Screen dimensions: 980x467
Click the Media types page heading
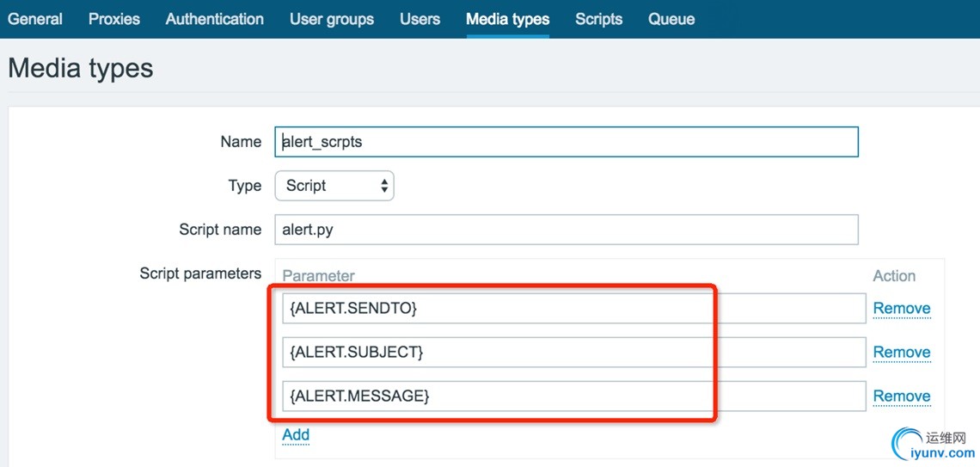click(81, 68)
